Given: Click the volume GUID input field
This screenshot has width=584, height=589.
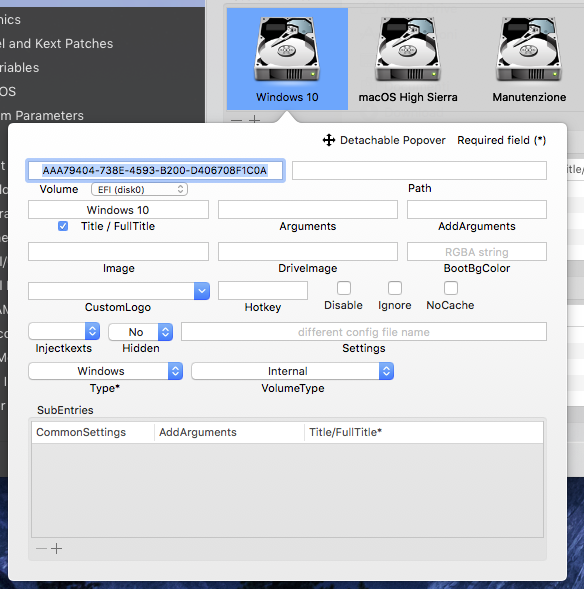Looking at the screenshot, I should [155, 171].
